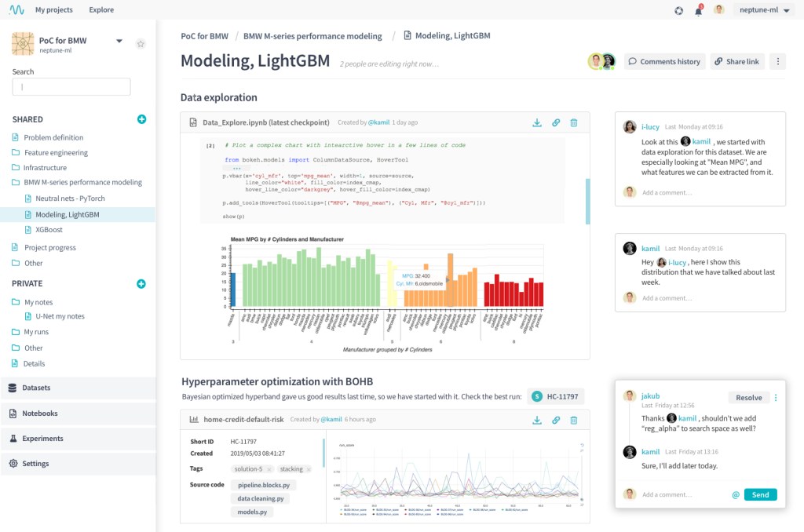Go to My projects

(54, 9)
